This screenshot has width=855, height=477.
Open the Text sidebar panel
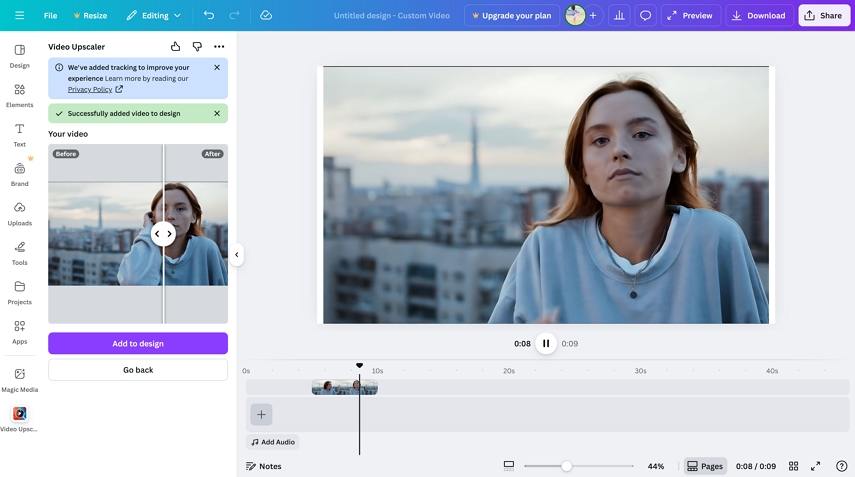20,135
